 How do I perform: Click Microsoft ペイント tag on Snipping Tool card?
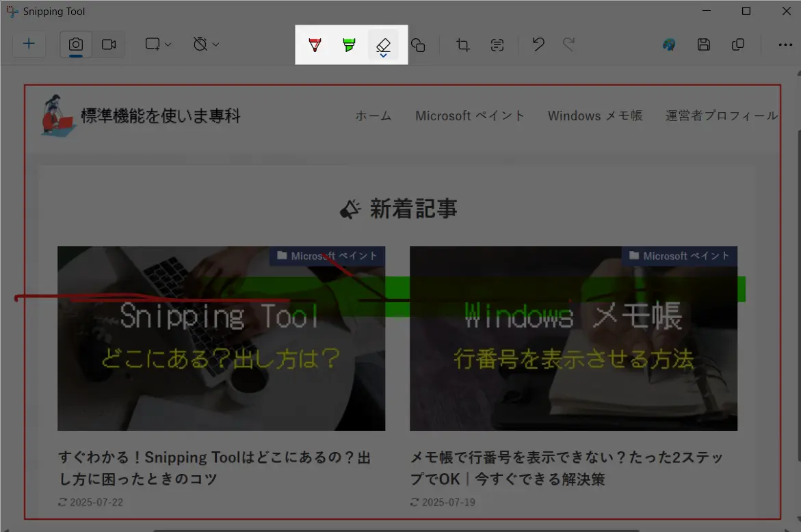coord(328,256)
